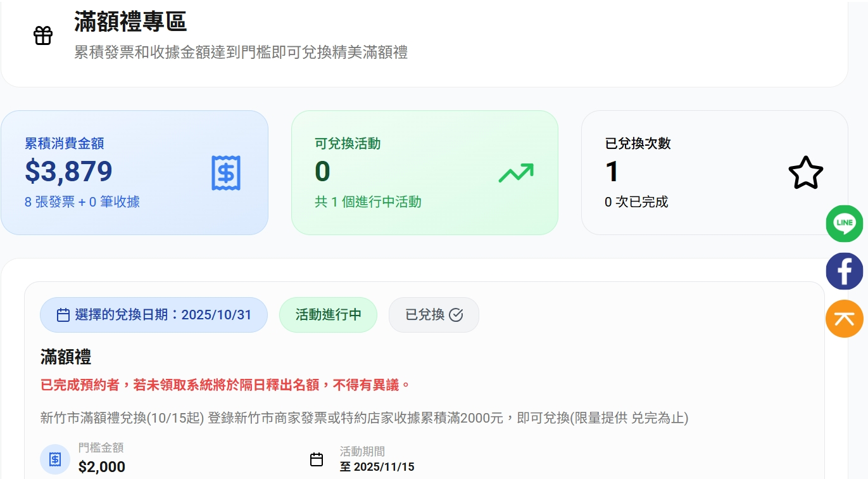Select the 選擇的兌換日期 2025/10/31 badge

click(x=154, y=315)
